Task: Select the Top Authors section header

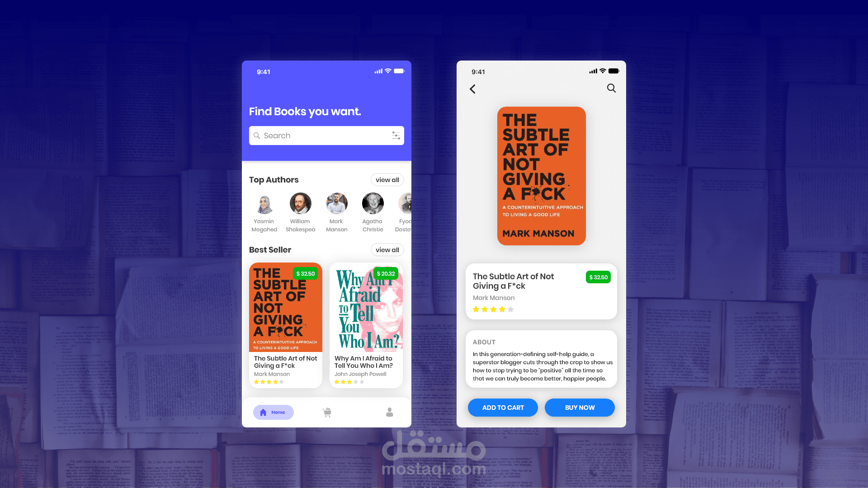Action: (274, 179)
